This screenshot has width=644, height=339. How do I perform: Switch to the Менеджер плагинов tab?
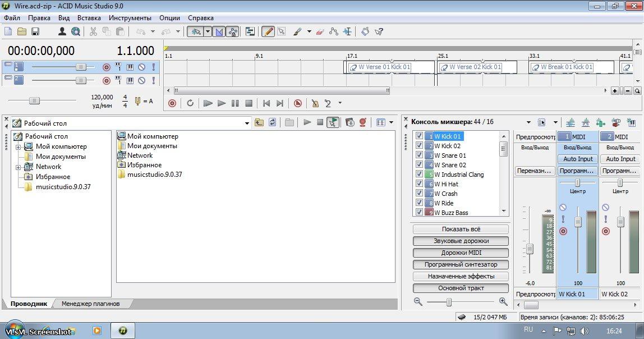[x=90, y=304]
